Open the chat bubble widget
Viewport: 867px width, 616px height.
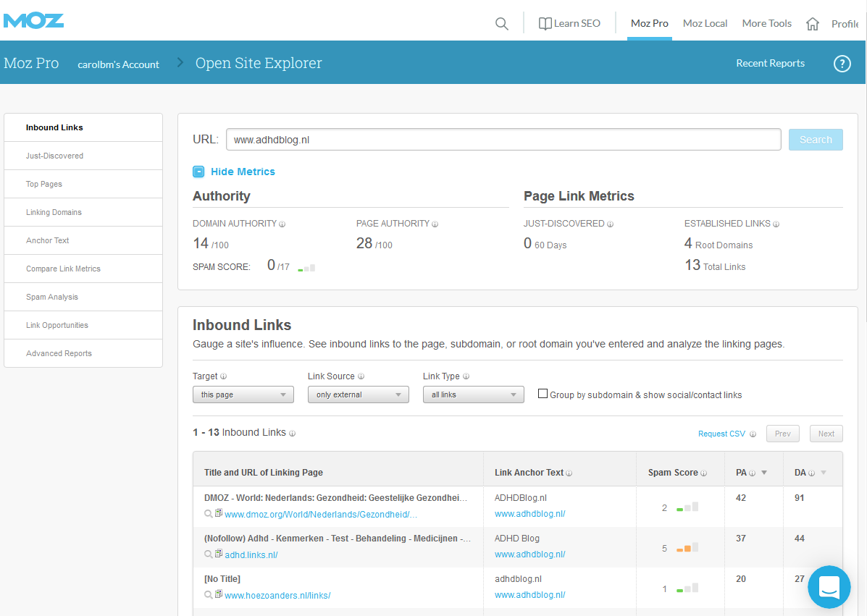(x=829, y=587)
